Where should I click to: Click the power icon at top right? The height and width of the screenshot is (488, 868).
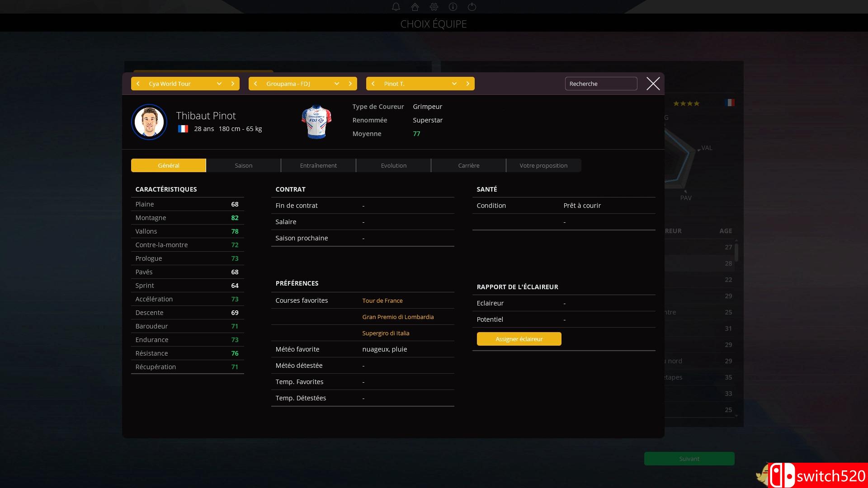pyautogui.click(x=472, y=7)
